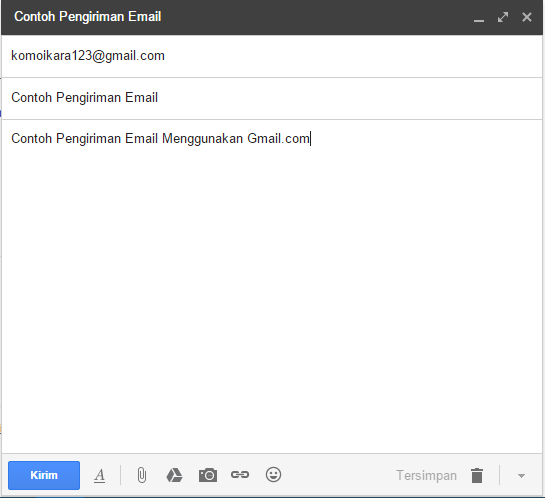Click in the message body text area
The height and width of the screenshot is (498, 545).
coord(272,286)
